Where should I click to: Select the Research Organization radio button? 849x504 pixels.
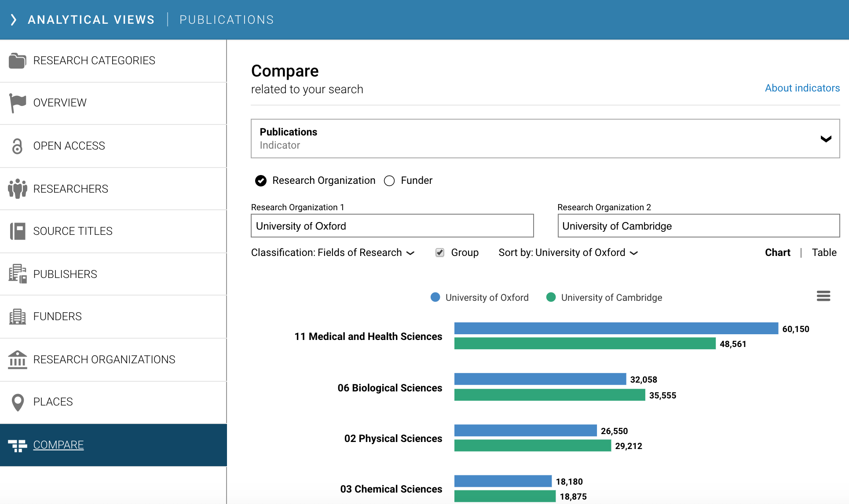[x=261, y=181]
